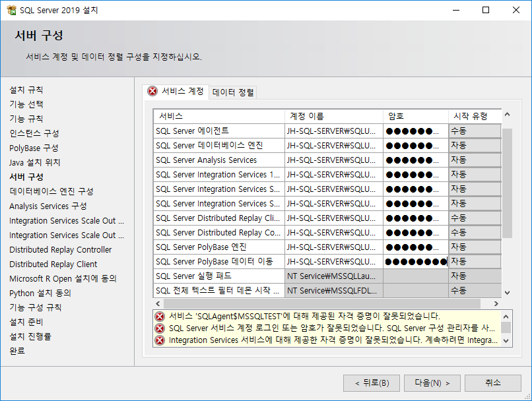Click the '기능 선택' step in sidebar
Screen dimensions: 532x401
[x=26, y=104]
